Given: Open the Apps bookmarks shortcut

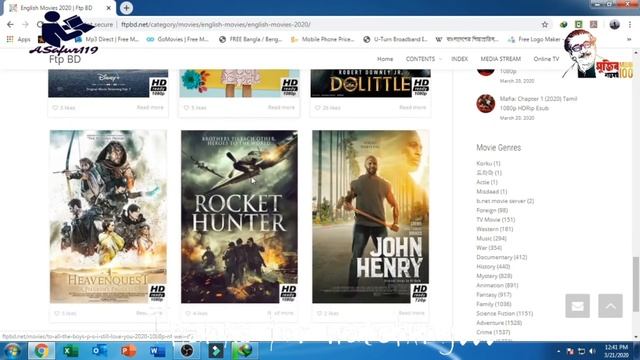Looking at the screenshot, I should tap(18, 39).
